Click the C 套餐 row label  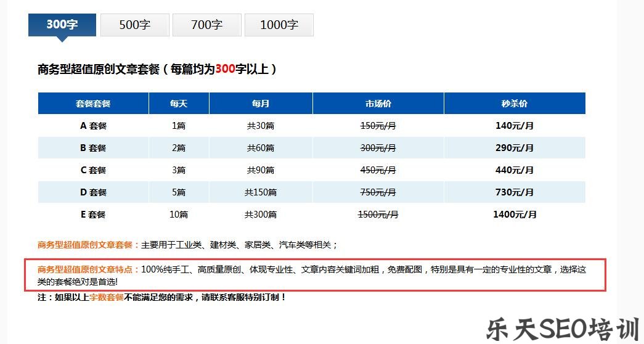click(x=93, y=170)
